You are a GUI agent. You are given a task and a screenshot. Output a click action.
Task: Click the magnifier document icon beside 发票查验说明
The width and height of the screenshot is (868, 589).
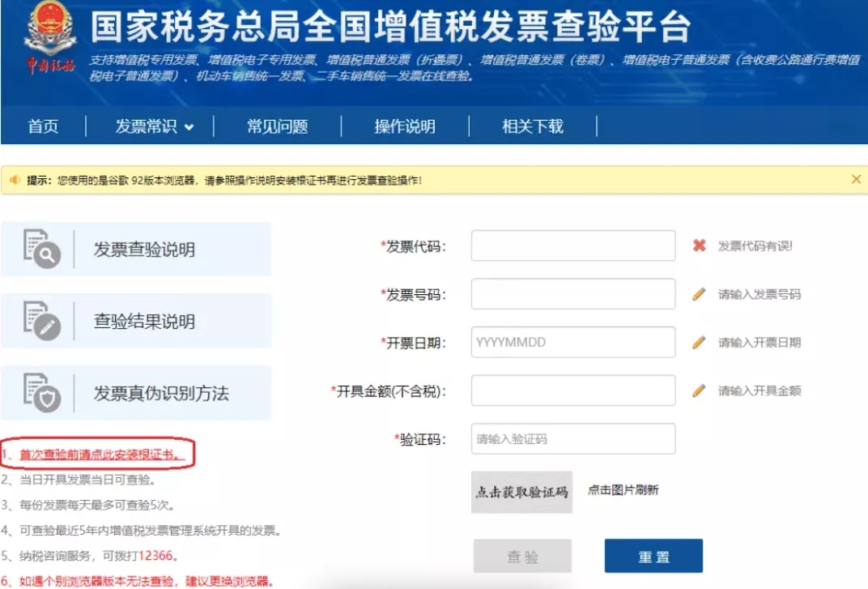point(42,249)
